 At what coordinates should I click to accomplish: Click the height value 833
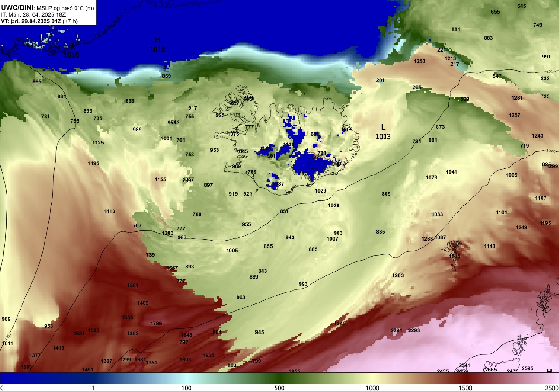coord(545,79)
